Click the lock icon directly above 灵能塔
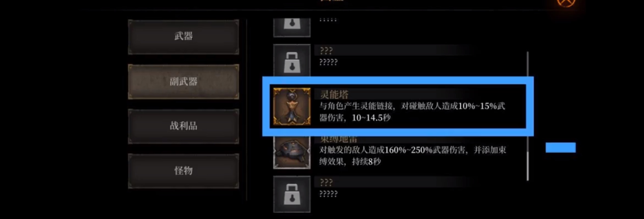 [292, 60]
